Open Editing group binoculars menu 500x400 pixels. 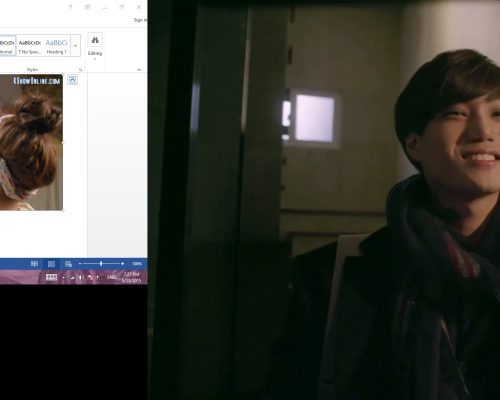[x=95, y=47]
